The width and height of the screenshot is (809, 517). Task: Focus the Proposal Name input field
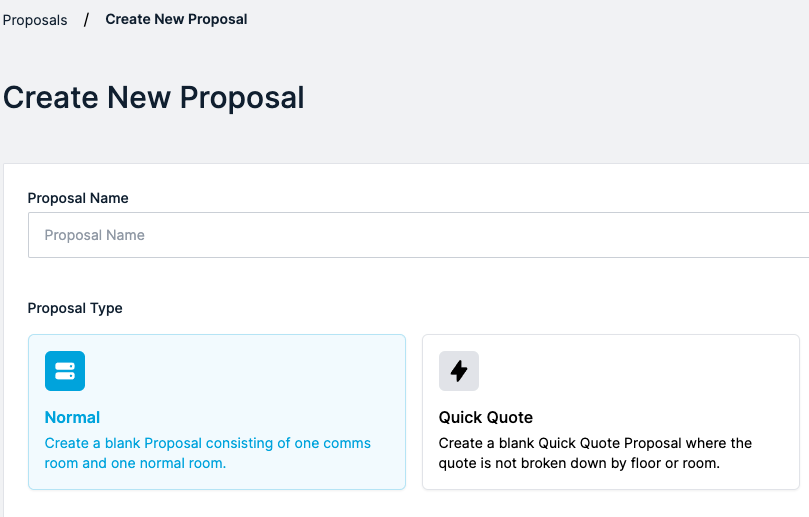(420, 235)
